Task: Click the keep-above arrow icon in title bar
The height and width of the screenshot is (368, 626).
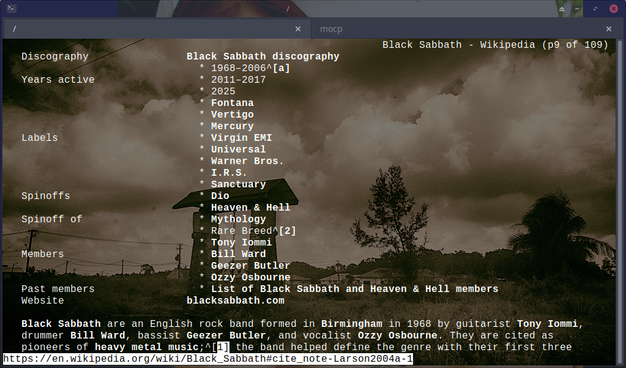Action: [562, 9]
